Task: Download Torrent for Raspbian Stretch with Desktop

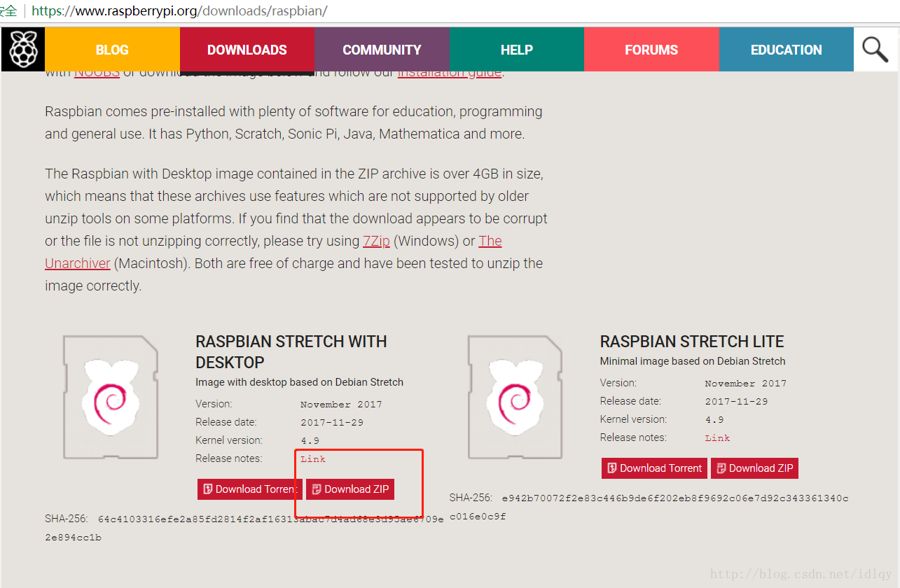Action: pyautogui.click(x=250, y=489)
